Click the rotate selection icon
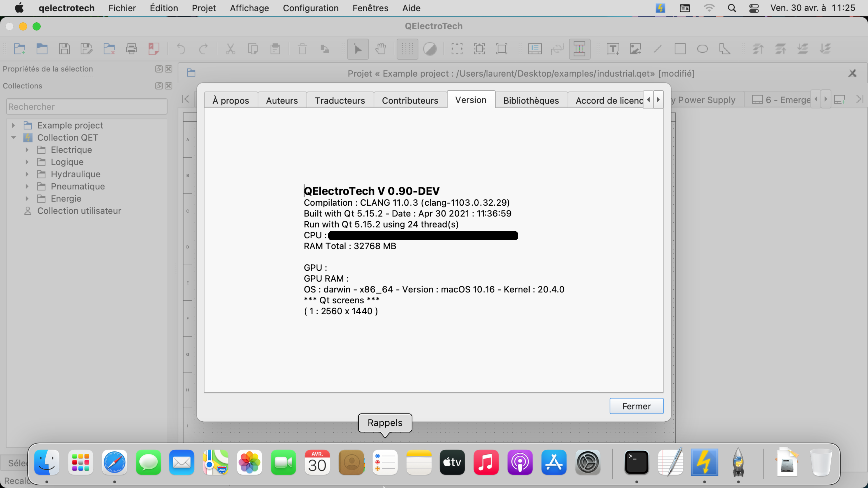 pyautogui.click(x=325, y=49)
